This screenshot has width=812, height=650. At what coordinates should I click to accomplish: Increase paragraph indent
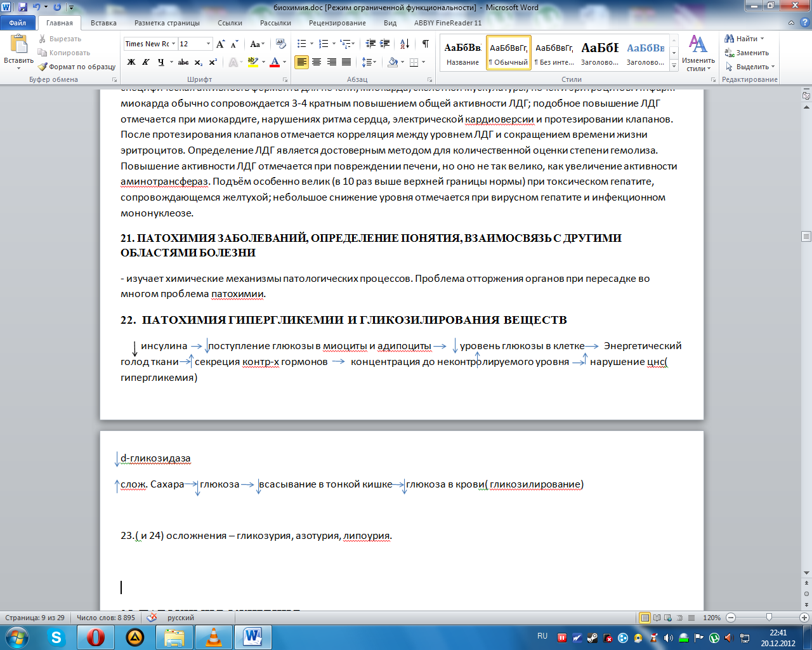pyautogui.click(x=385, y=44)
